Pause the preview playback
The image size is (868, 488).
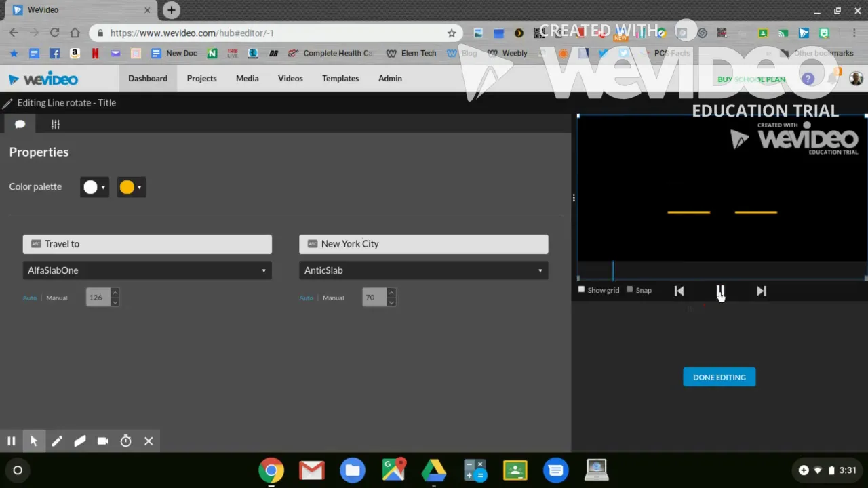pyautogui.click(x=720, y=291)
